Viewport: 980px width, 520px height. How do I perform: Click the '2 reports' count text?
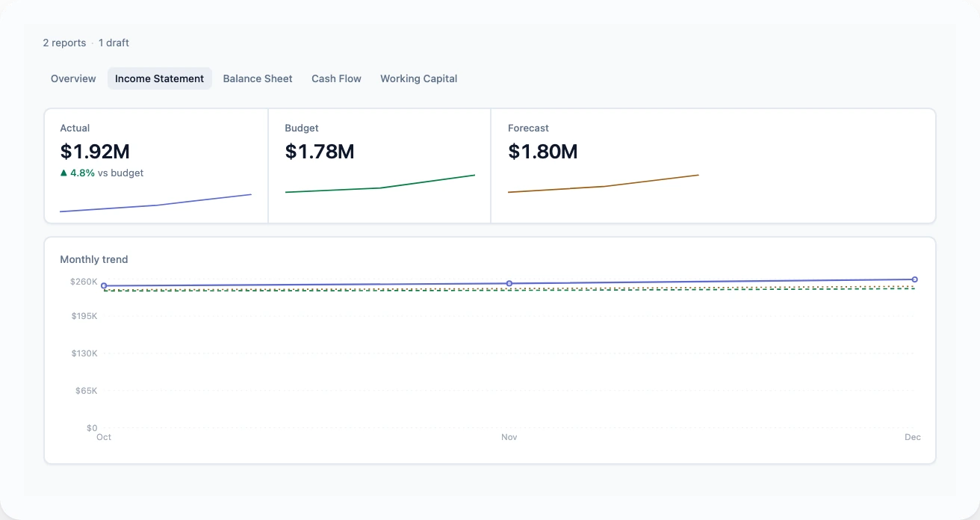(64, 43)
